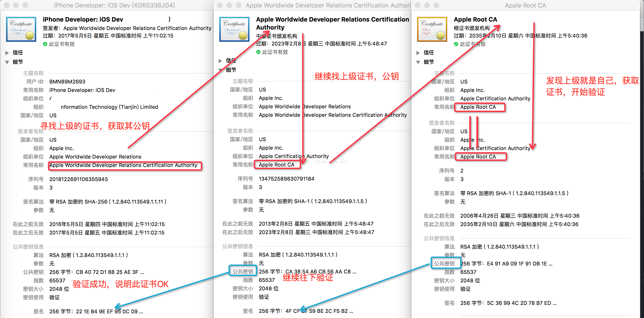Minimize the Apple Root CA window
Screen dimensions: 644x318
[427, 5]
